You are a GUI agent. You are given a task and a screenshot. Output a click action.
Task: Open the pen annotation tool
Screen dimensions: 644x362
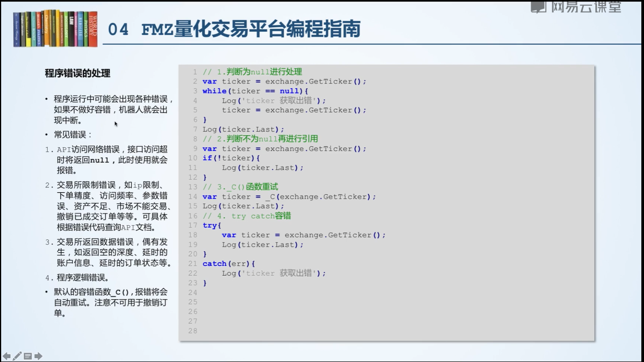pos(17,356)
